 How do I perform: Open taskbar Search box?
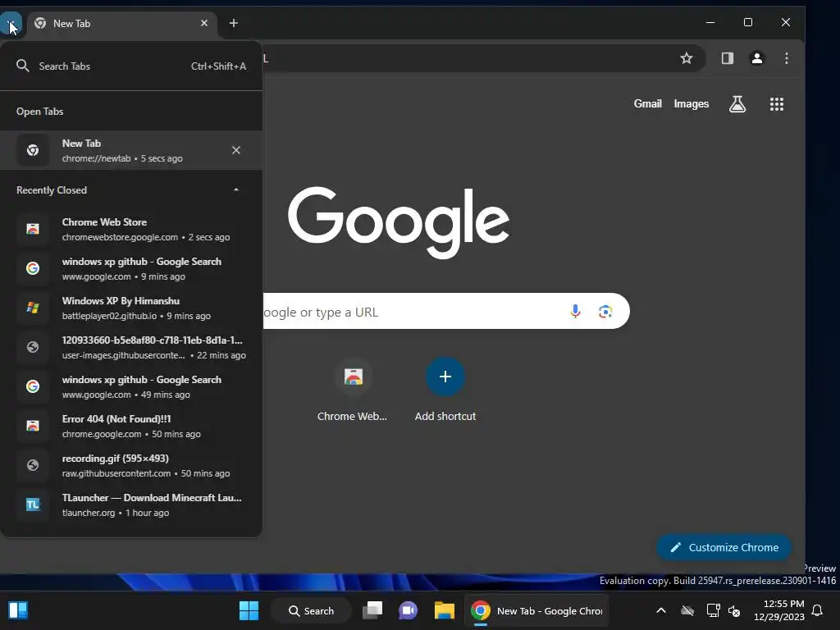pos(311,610)
